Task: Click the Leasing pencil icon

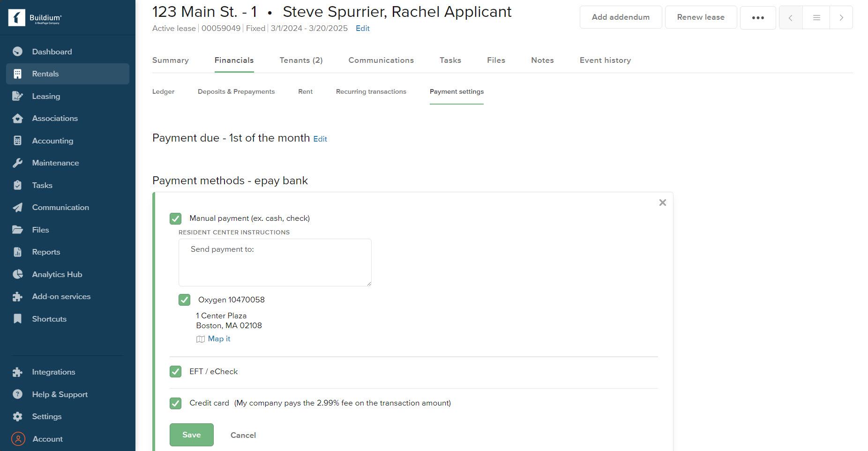Action: click(18, 96)
